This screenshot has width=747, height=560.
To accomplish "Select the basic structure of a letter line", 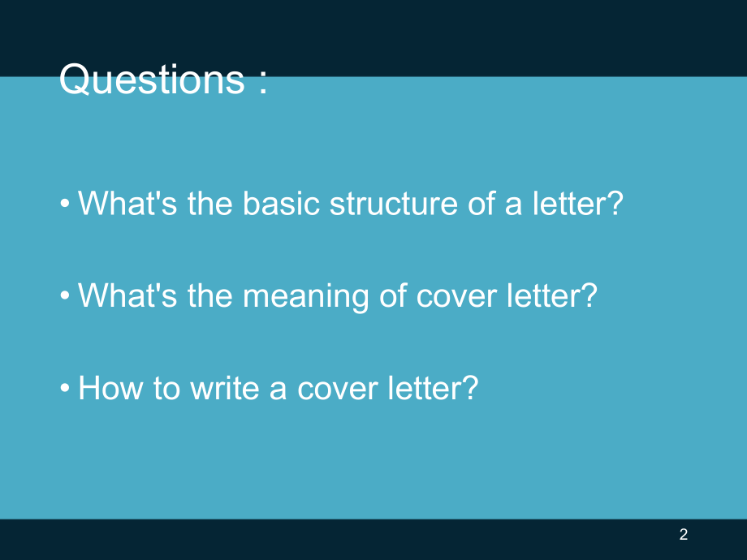I will [x=349, y=204].
